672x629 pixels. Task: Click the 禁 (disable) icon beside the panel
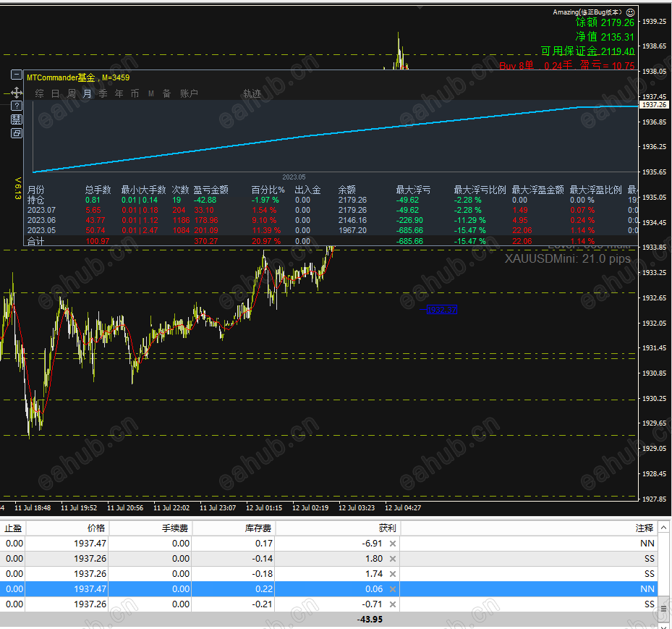[x=17, y=119]
